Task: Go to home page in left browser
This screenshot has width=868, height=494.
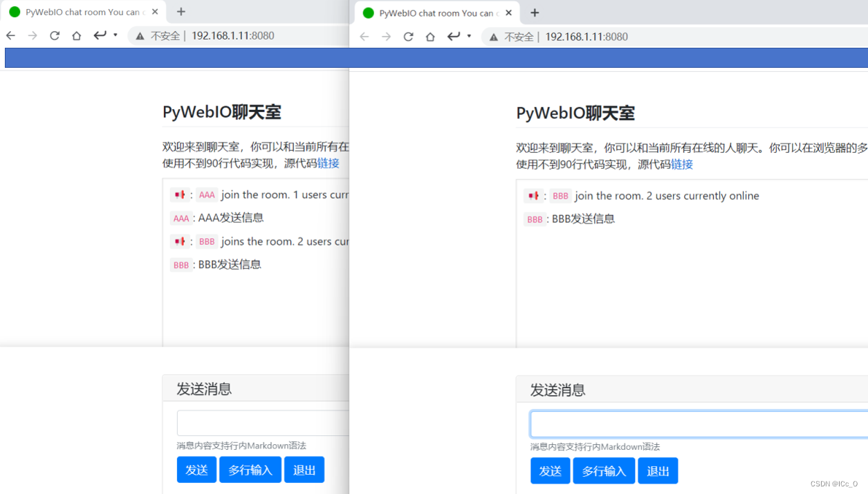Action: pos(77,35)
